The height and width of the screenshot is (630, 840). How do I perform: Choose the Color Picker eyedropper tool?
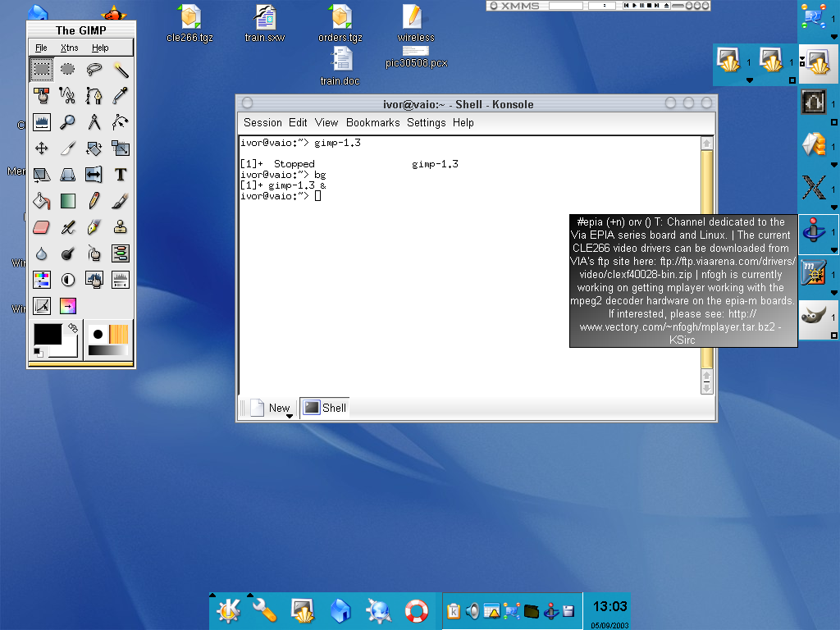[x=120, y=95]
